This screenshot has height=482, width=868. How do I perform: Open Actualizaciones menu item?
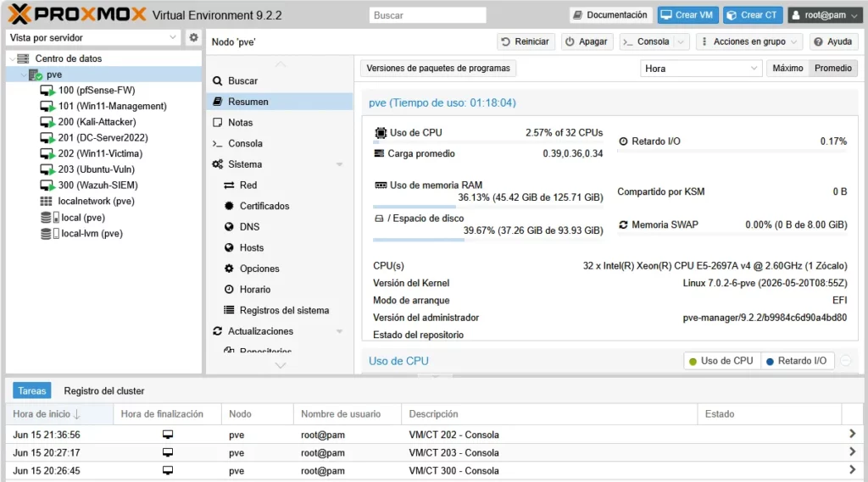[279, 331]
